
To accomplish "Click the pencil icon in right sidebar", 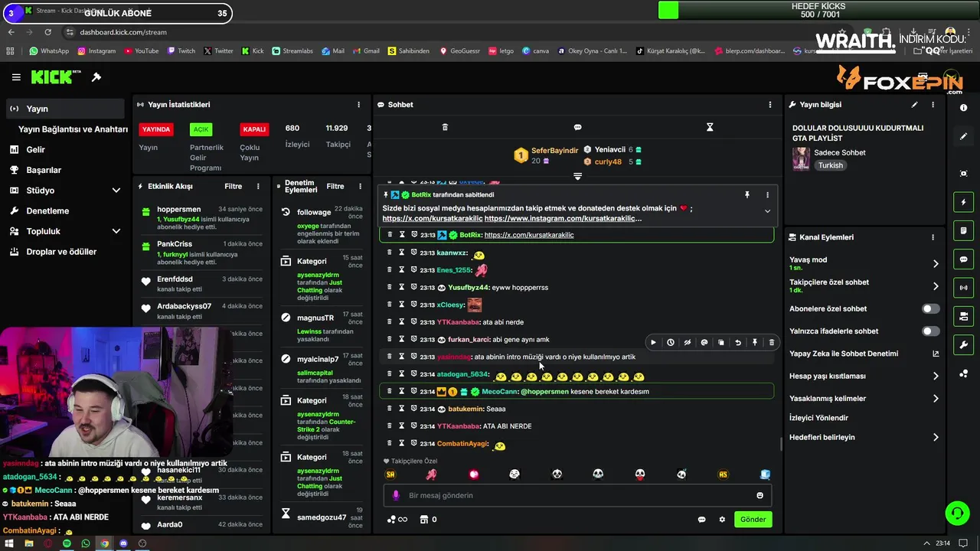I will [x=963, y=136].
